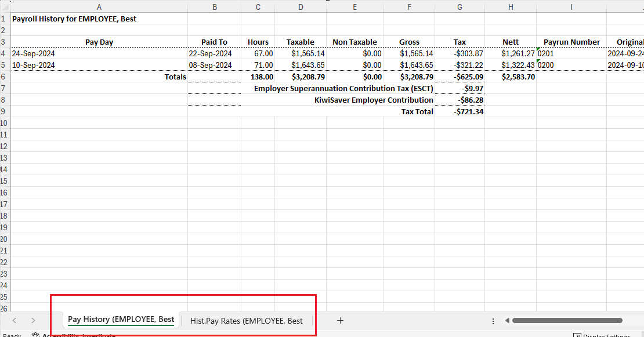Click the Paid To header cell
Screen dimensions: 644x337
coord(215,42)
